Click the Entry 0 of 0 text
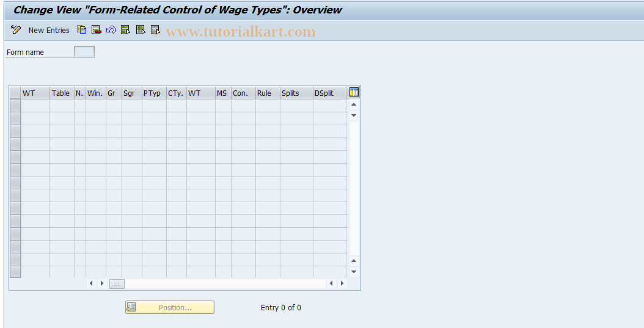644x328 pixels. (281, 307)
